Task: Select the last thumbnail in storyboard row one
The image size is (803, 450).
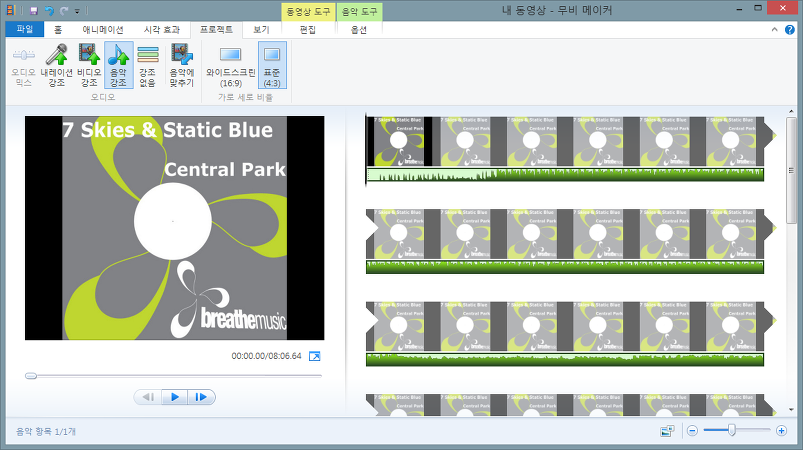Action: tap(731, 141)
